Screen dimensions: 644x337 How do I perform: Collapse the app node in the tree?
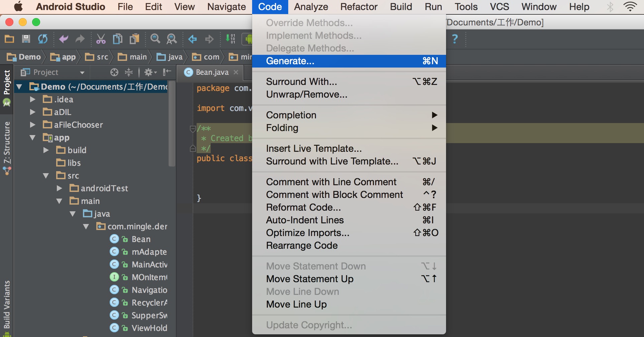tap(32, 137)
